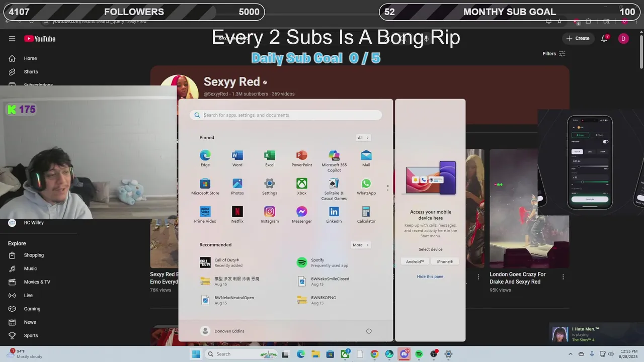Open recommended Spotify entry

click(x=322, y=262)
